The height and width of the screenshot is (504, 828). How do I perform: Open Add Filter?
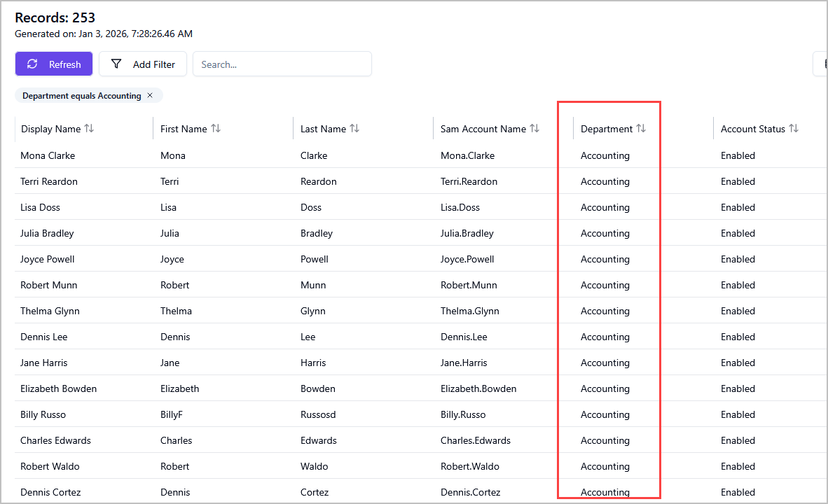[x=143, y=64]
